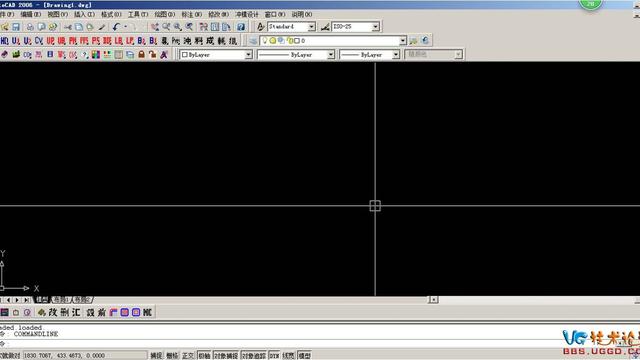Click the Match Properties brush icon
This screenshot has height=360, width=640.
coord(102,27)
